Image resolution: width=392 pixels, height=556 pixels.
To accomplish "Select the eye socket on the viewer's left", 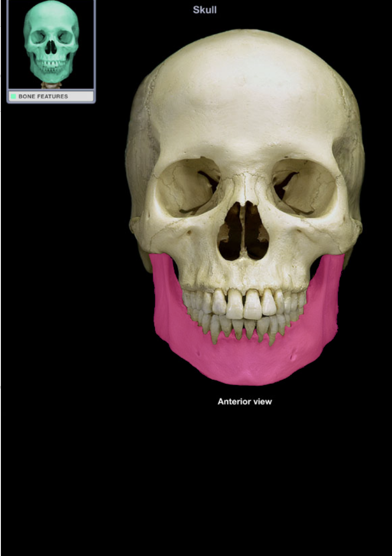I will [189, 186].
